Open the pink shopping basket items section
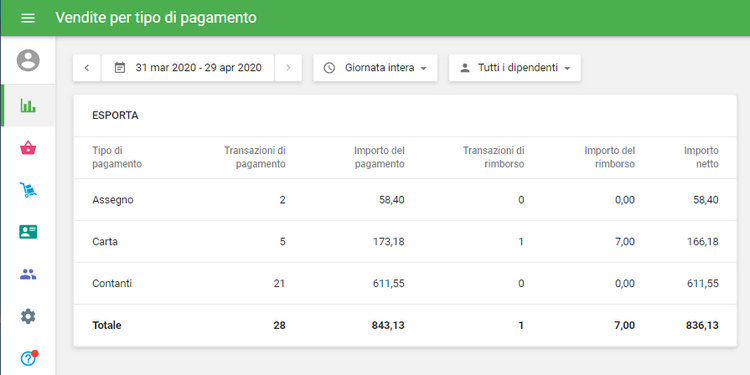The height and width of the screenshot is (375, 750). pyautogui.click(x=28, y=148)
